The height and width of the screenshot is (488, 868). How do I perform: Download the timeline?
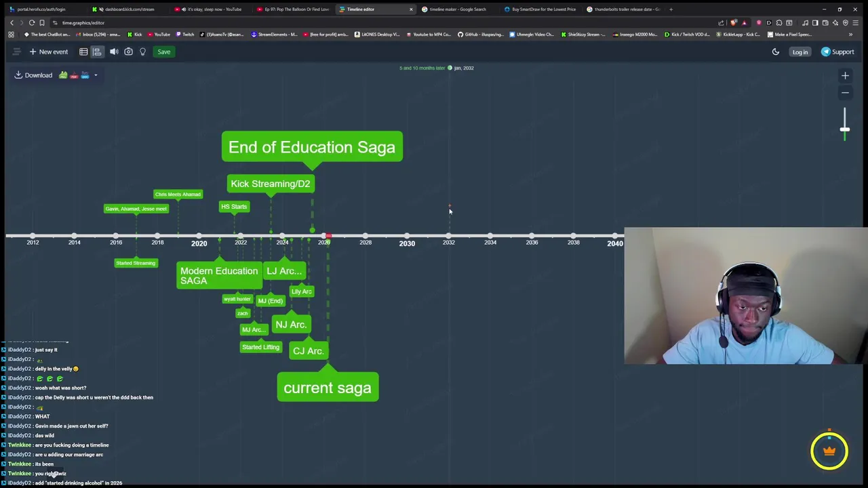pos(33,75)
